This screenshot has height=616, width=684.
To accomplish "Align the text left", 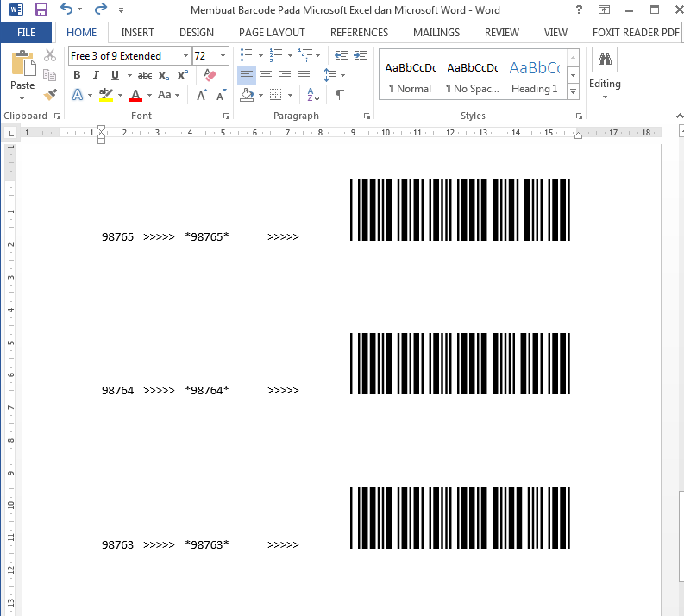I will 247,75.
